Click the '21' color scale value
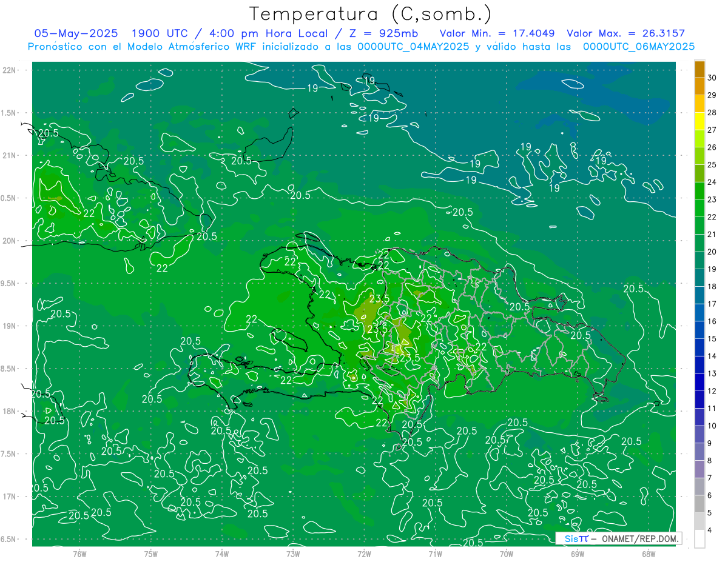This screenshot has height=562, width=728. pos(712,234)
